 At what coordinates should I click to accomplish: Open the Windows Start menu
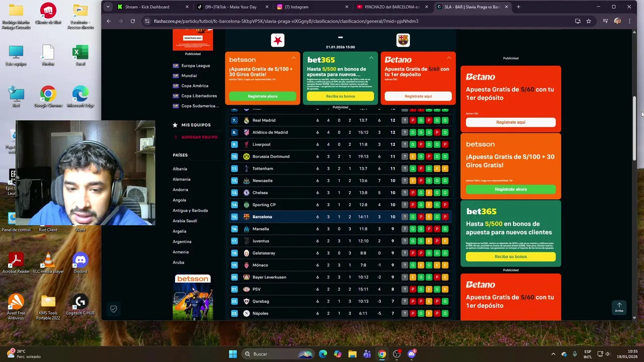tap(233, 354)
